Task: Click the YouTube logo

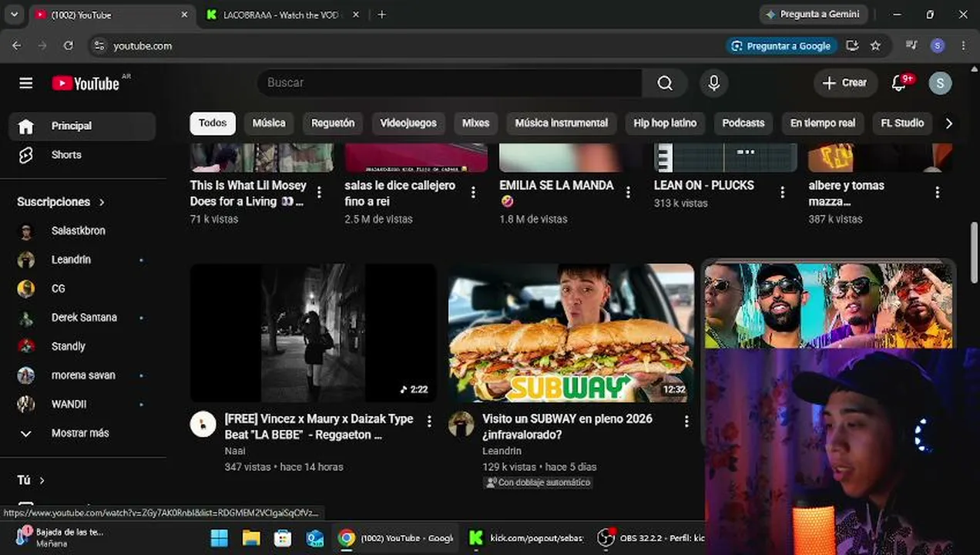Action: click(x=86, y=83)
